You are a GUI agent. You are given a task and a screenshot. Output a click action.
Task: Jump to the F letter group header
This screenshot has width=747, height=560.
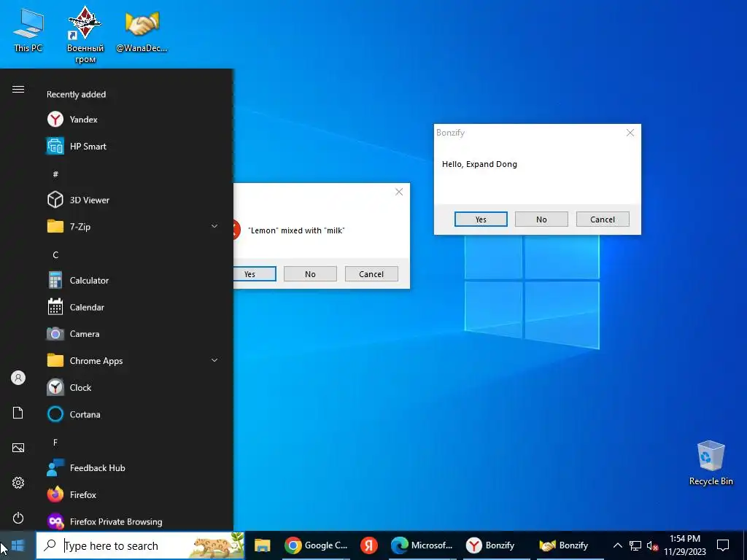(55, 443)
